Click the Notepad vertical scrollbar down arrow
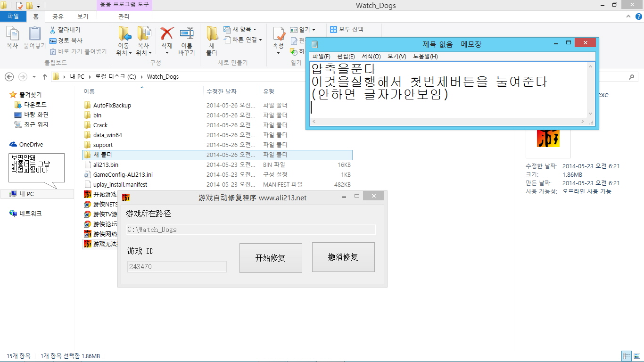Image resolution: width=644 pixels, height=362 pixels. click(x=591, y=114)
